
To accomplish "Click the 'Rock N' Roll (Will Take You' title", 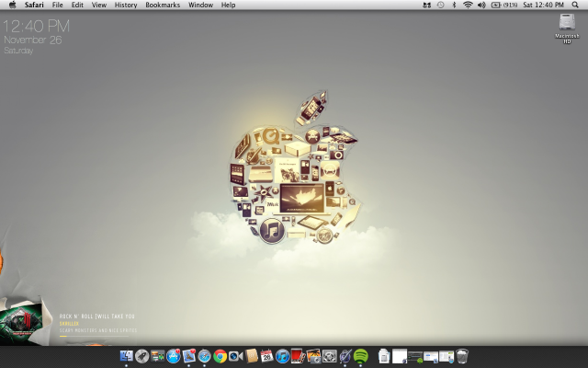I will click(x=96, y=316).
